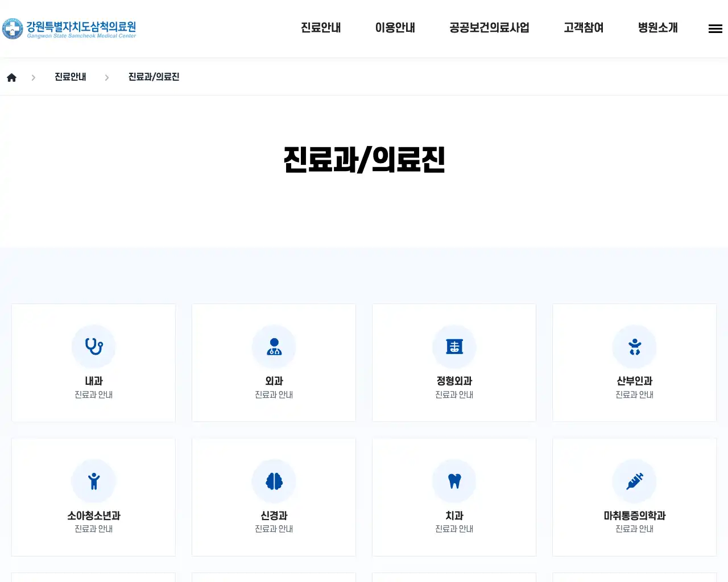
Task: Click 진료과 안내 under 정형외과
Action: coord(454,394)
